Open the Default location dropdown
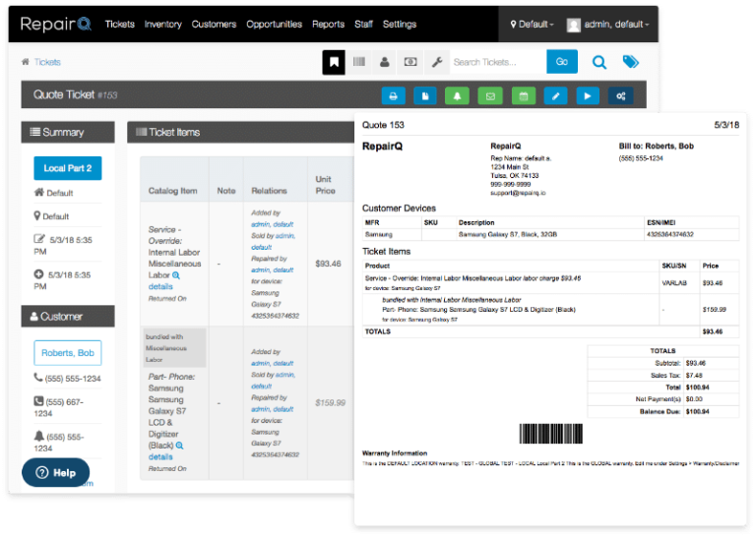The image size is (756, 537). [x=533, y=25]
